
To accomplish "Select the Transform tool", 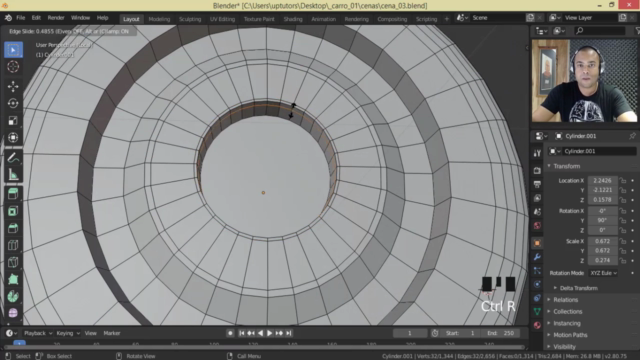I will pyautogui.click(x=13, y=138).
